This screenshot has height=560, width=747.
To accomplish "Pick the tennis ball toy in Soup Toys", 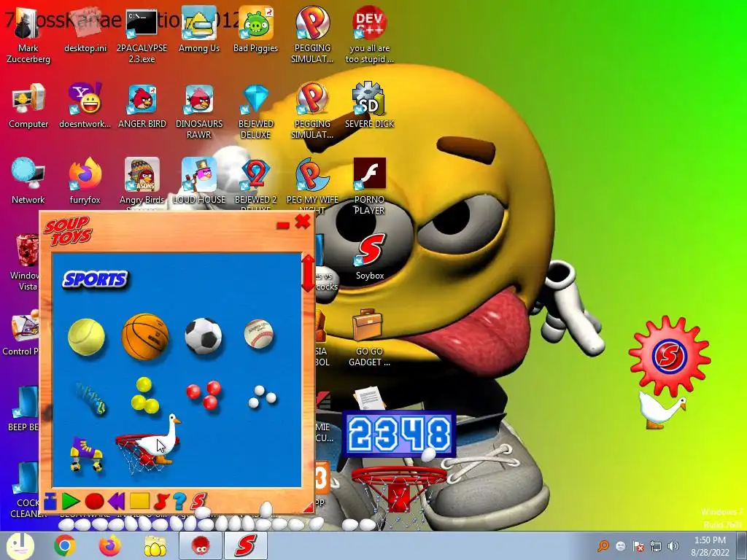I will click(86, 337).
